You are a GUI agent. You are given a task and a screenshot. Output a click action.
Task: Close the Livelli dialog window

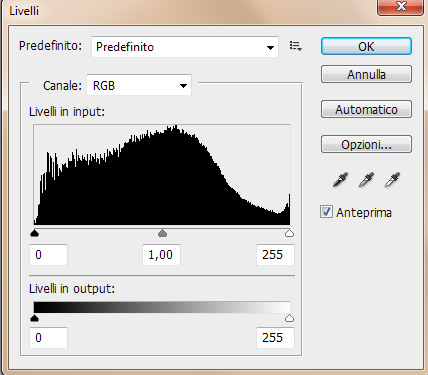(x=400, y=7)
